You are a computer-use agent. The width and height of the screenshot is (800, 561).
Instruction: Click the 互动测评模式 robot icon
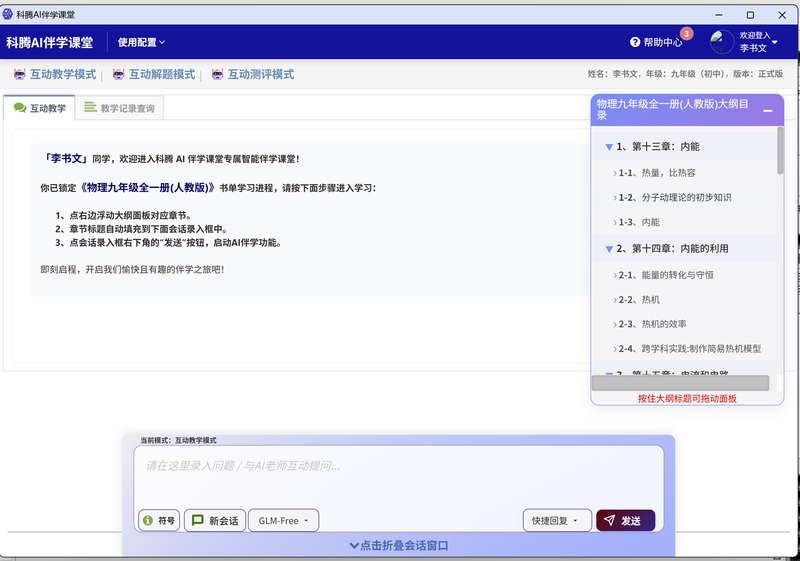[x=216, y=75]
